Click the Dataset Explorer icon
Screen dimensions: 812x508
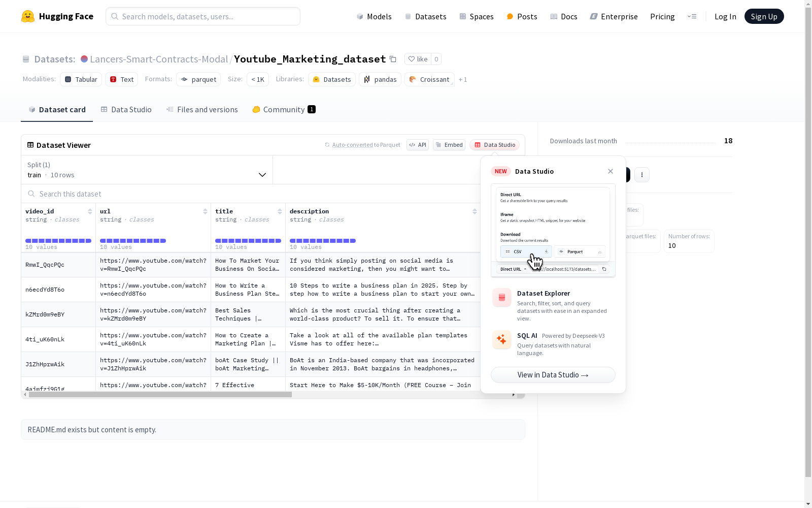click(x=502, y=298)
